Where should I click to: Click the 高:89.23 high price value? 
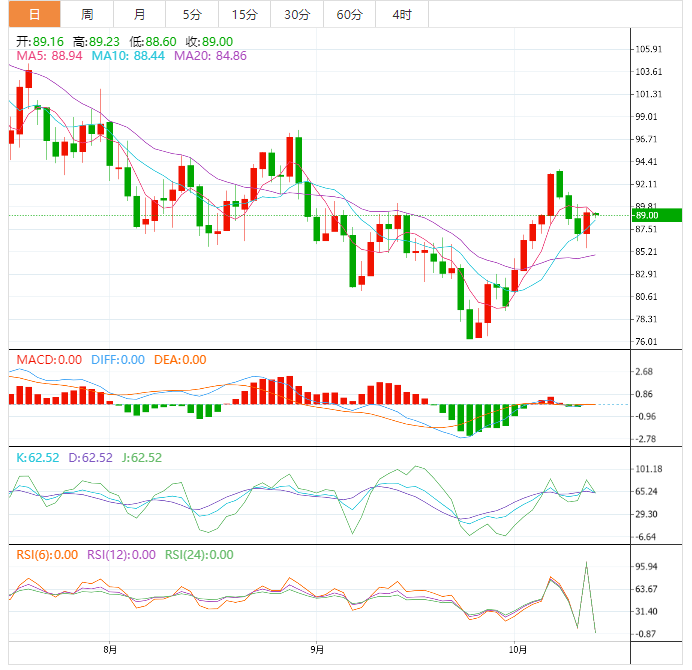click(x=96, y=42)
